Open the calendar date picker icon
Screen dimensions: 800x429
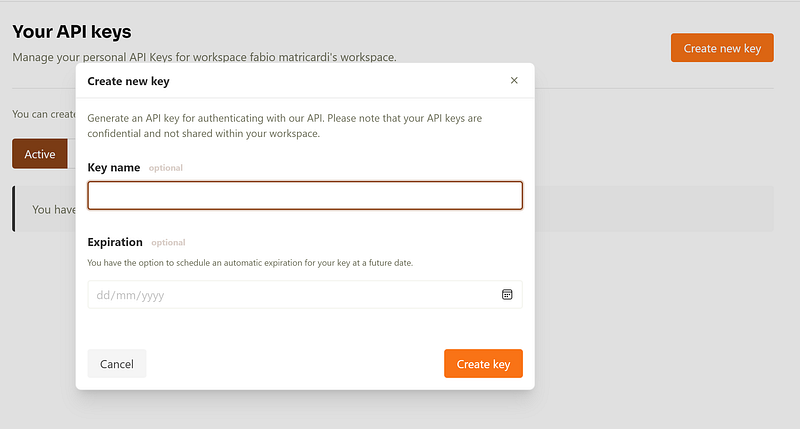point(507,294)
